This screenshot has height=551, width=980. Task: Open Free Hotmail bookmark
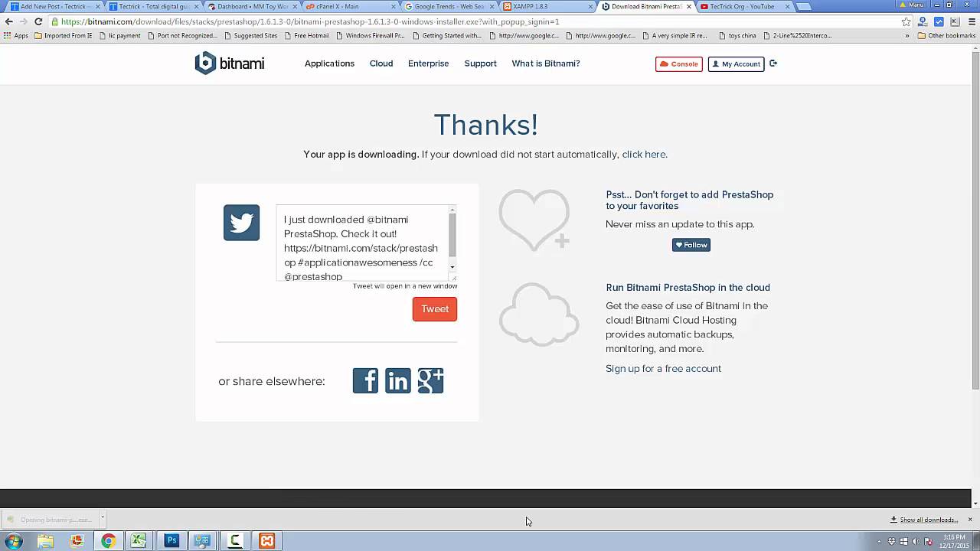coord(306,35)
